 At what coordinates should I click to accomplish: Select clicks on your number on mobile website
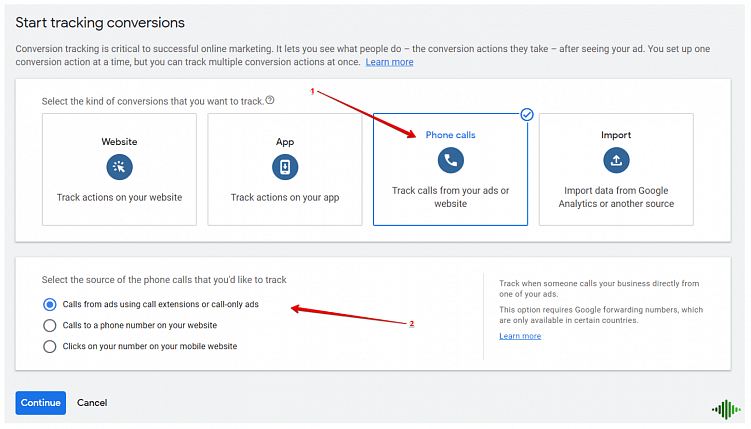click(x=50, y=347)
